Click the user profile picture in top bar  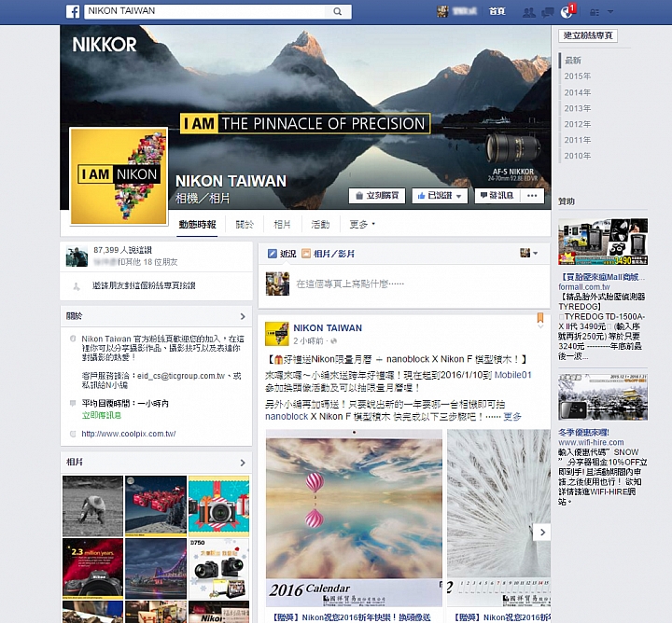(442, 11)
